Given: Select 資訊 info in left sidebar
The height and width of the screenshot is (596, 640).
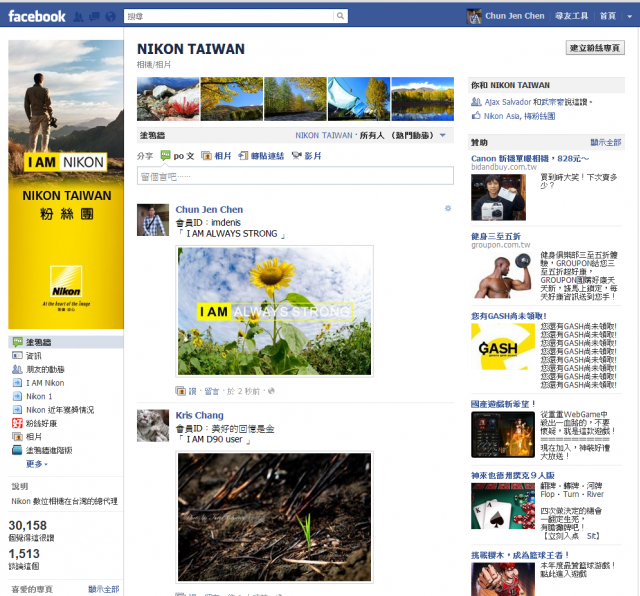Looking at the screenshot, I should click(34, 356).
